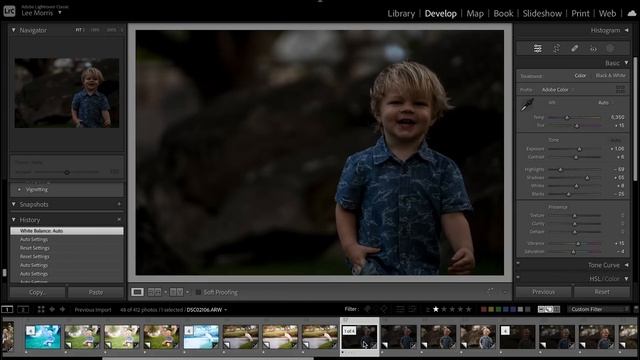Click the white balance Auto button

point(603,102)
